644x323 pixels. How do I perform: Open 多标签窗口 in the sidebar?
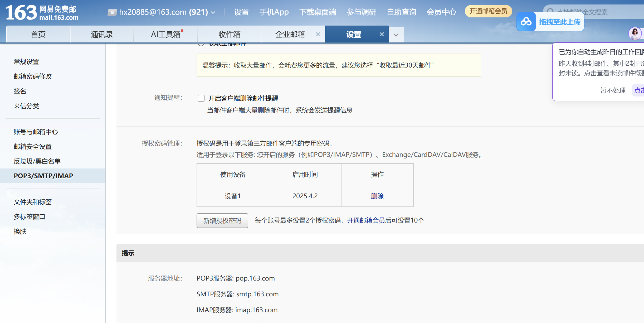(x=30, y=217)
